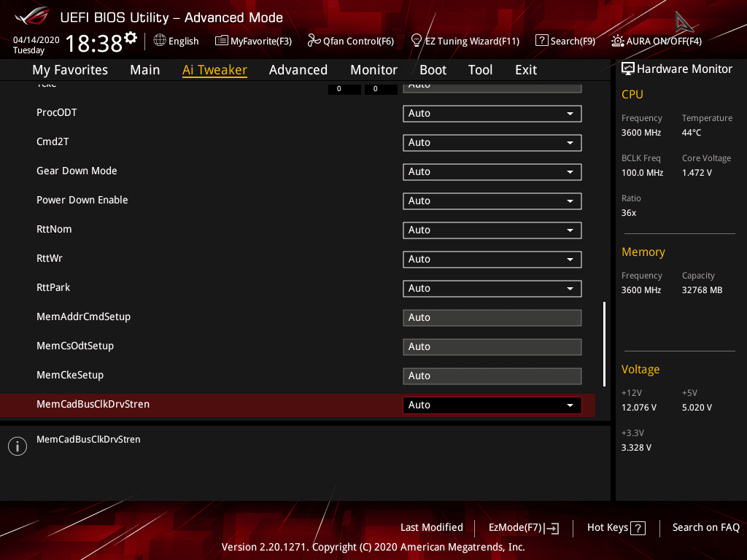
Task: Switch to My Favorites tab
Action: tap(70, 70)
